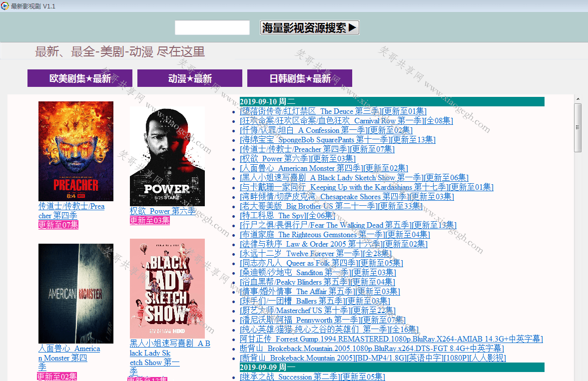Open Queer as Folk 第四季 entry
588x381 pixels.
(x=321, y=263)
